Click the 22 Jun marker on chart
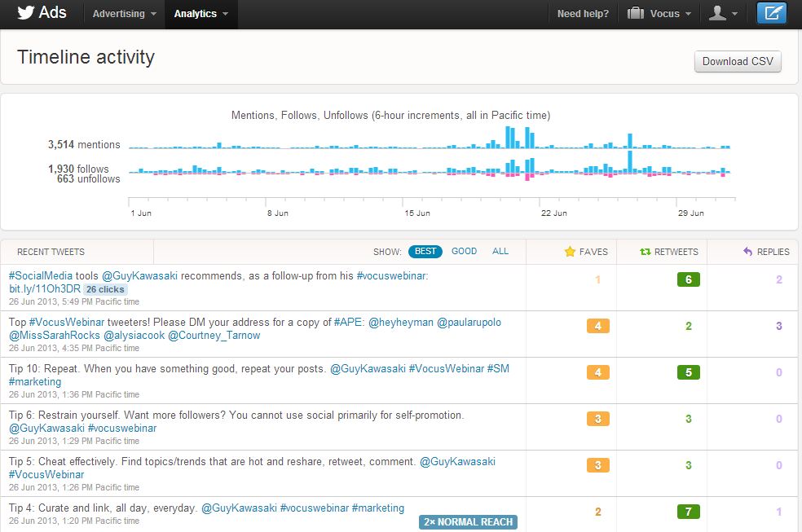Screen dimensions: 802x532 pyautogui.click(x=554, y=213)
